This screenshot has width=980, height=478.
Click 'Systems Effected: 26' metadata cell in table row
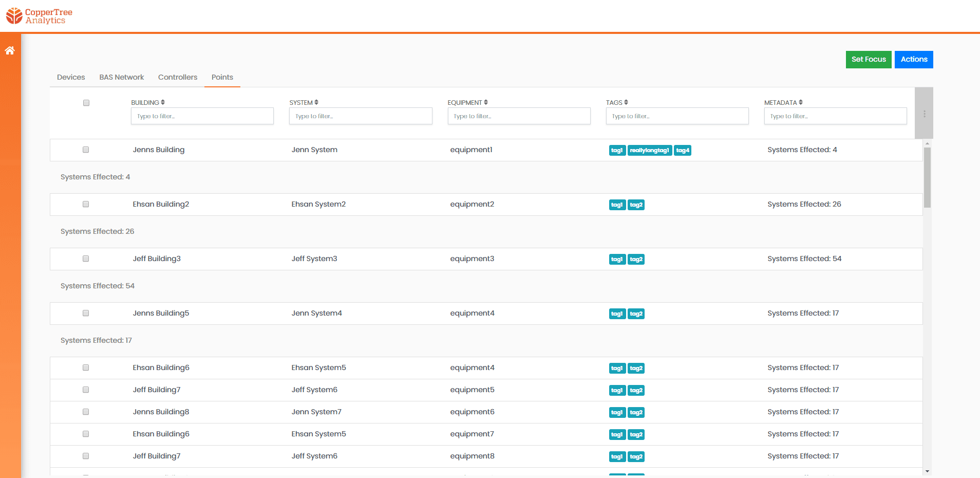[x=804, y=204]
